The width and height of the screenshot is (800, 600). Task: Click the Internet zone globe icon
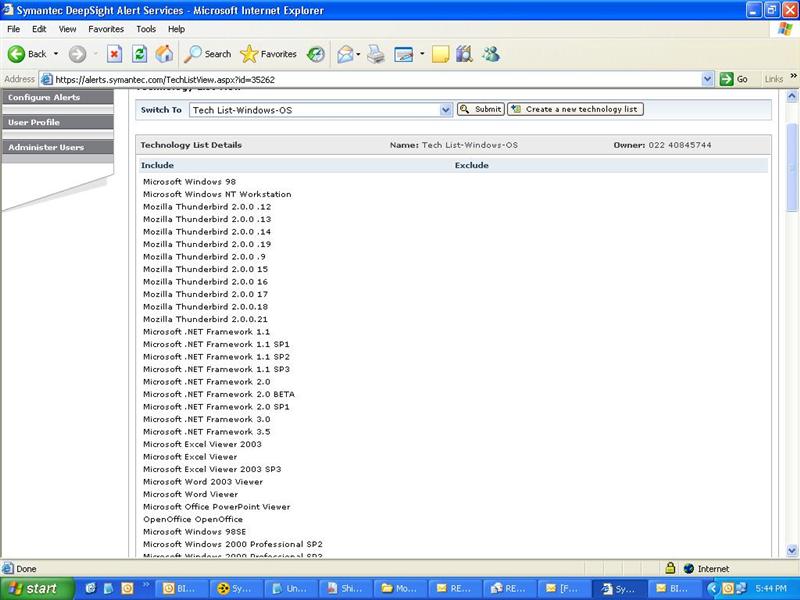coord(688,568)
